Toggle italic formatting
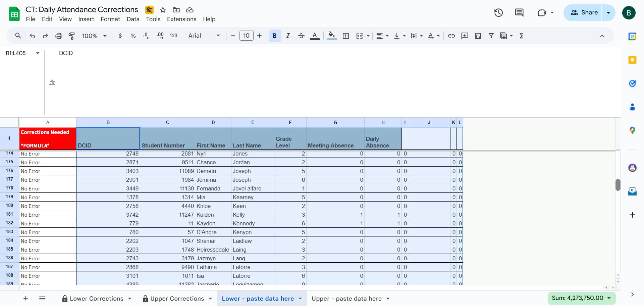Screen dimensions: 644x306 pos(288,36)
